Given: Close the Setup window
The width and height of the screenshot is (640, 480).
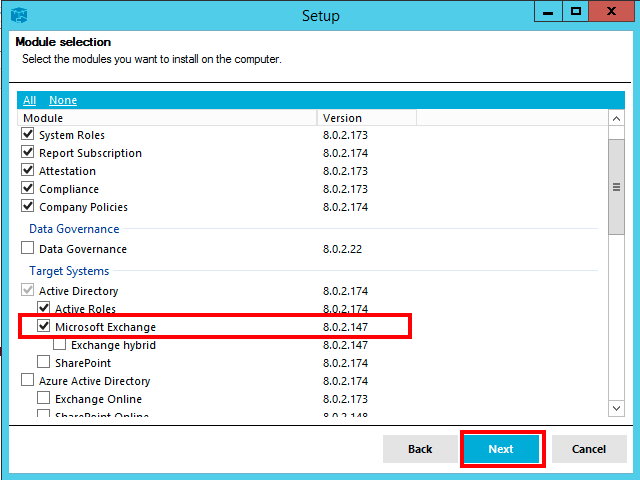Looking at the screenshot, I should point(611,11).
